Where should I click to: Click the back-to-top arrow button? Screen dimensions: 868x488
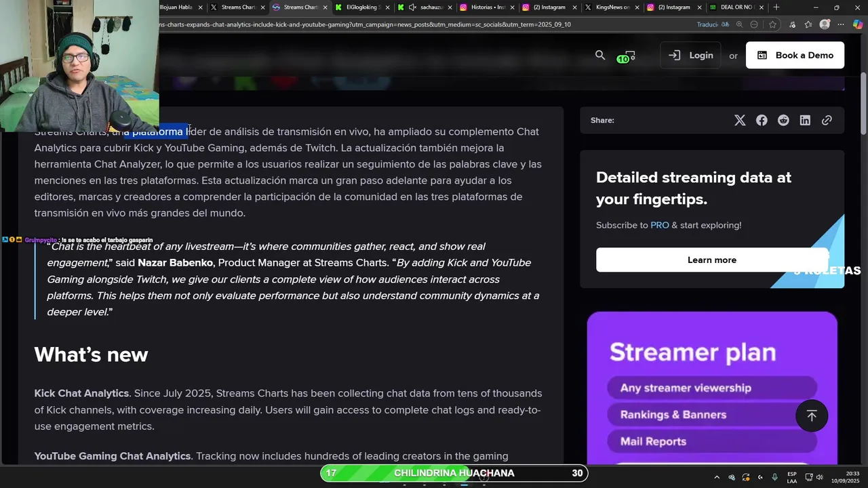pyautogui.click(x=812, y=415)
